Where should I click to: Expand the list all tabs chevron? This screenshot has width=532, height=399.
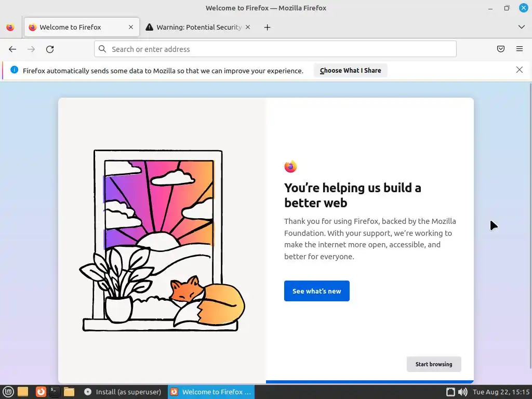[522, 27]
